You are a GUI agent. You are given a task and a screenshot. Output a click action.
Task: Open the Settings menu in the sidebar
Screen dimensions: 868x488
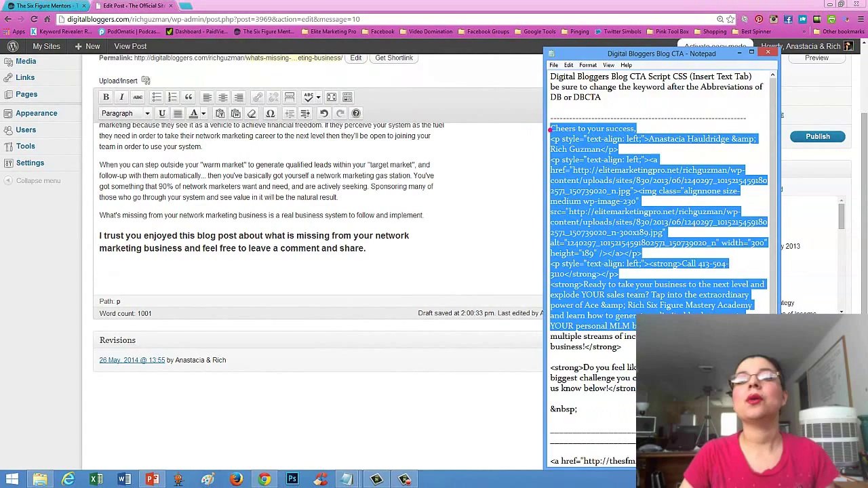point(30,163)
